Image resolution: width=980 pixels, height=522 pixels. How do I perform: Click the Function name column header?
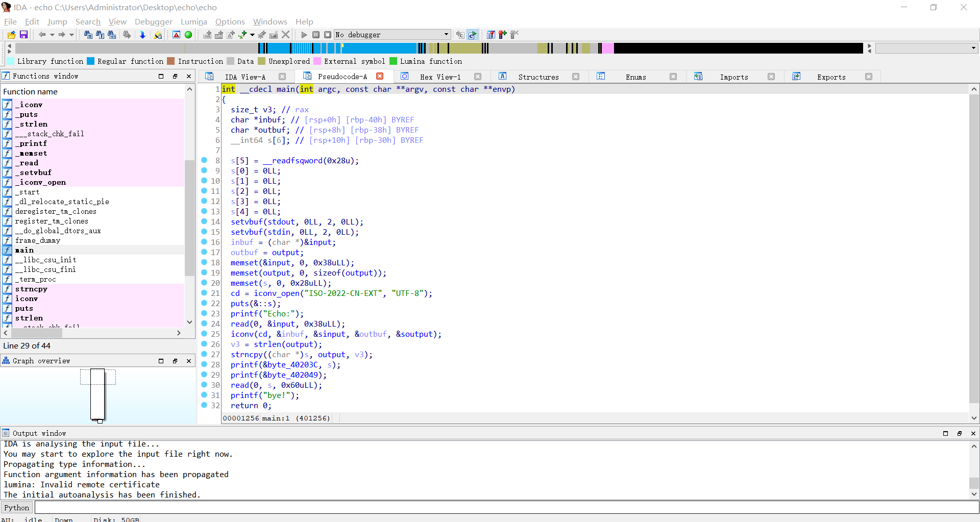tap(93, 91)
